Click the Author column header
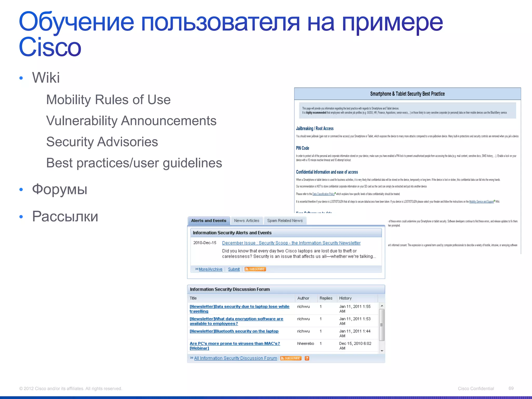This screenshot has height=399, width=532. click(303, 298)
